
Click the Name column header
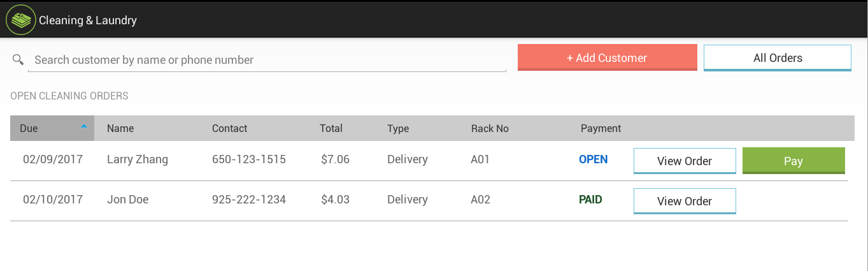(x=120, y=128)
